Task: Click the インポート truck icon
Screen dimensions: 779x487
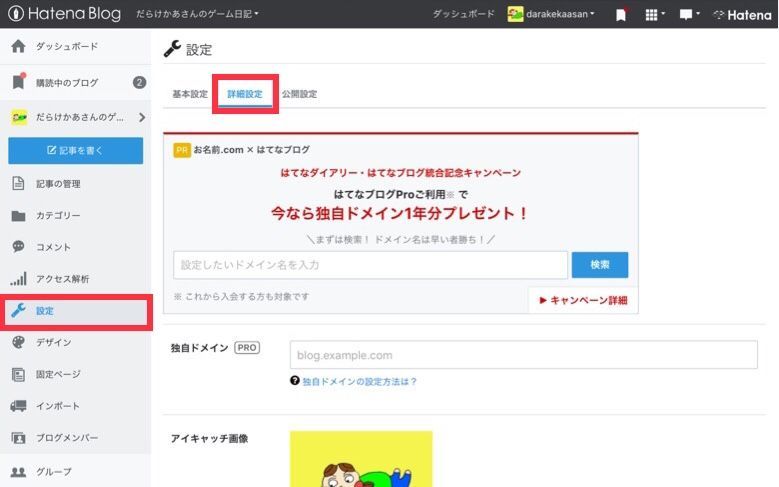Action: (x=18, y=406)
